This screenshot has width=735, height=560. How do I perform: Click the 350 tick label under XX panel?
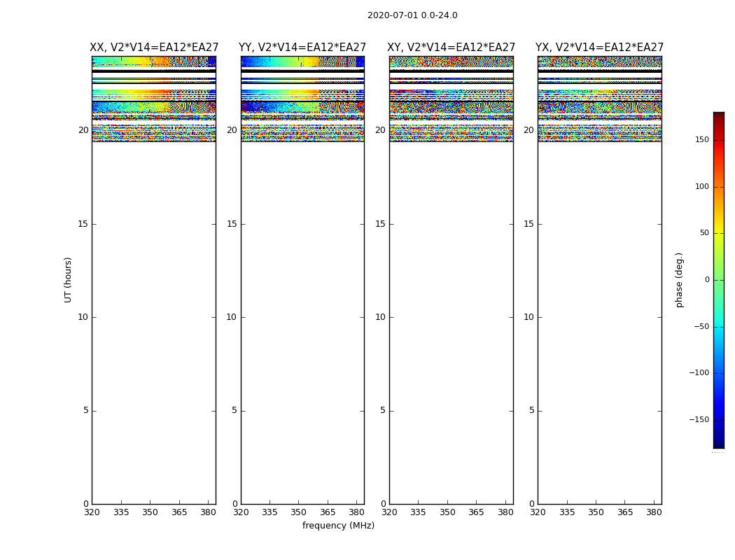[150, 512]
